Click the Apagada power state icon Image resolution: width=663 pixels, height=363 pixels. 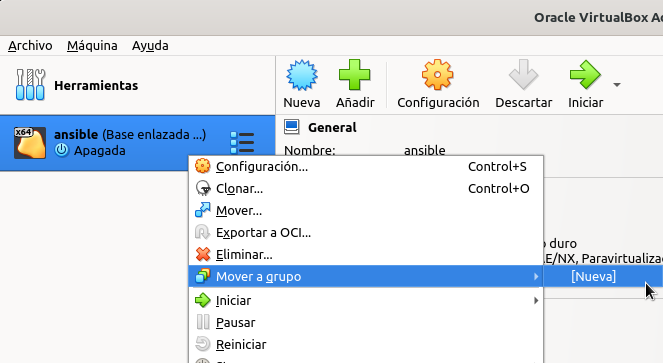click(62, 150)
